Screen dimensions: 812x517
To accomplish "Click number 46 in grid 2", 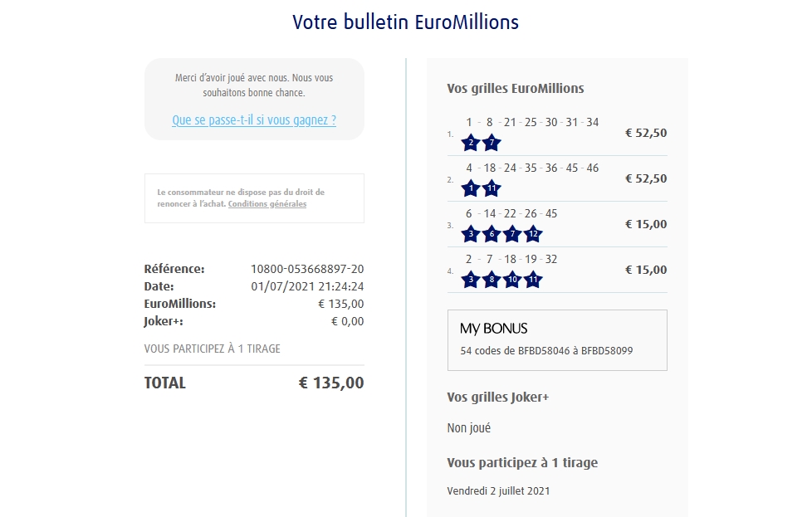I will coord(592,168).
